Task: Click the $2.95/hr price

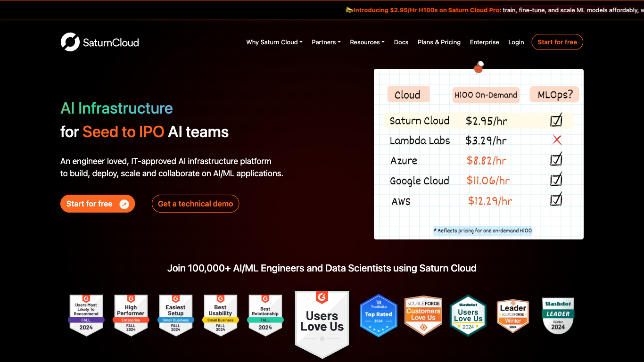Action: (487, 121)
